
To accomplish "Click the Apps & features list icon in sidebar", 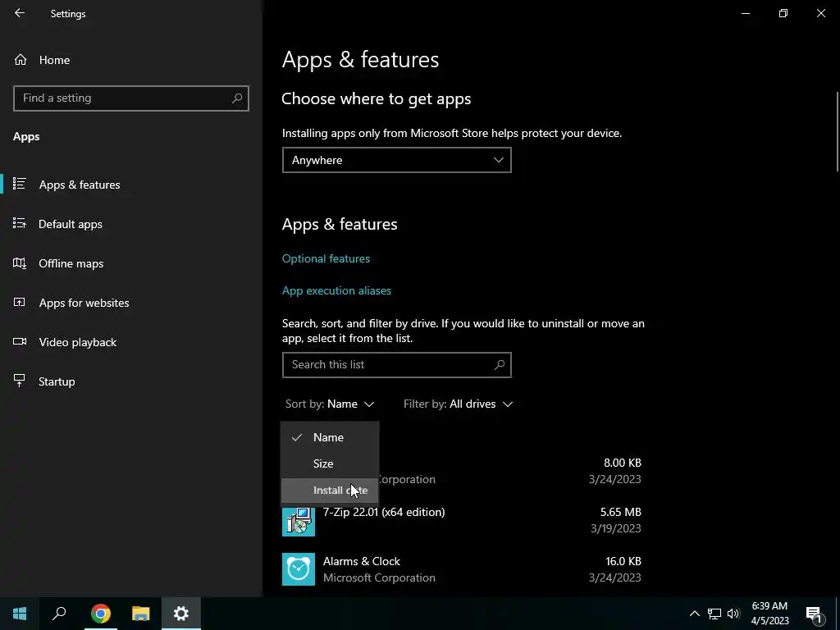I will 20,184.
